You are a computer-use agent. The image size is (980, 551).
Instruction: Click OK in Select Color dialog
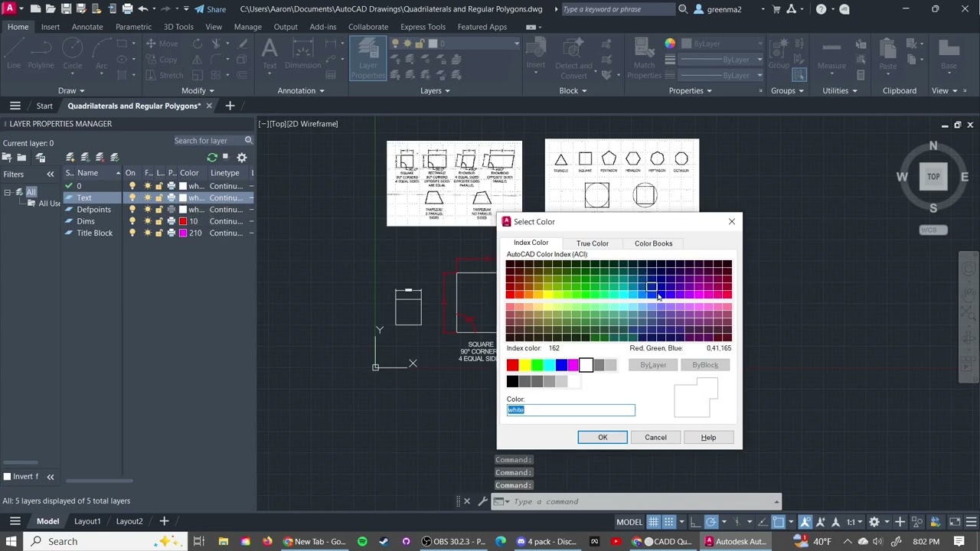(x=603, y=438)
